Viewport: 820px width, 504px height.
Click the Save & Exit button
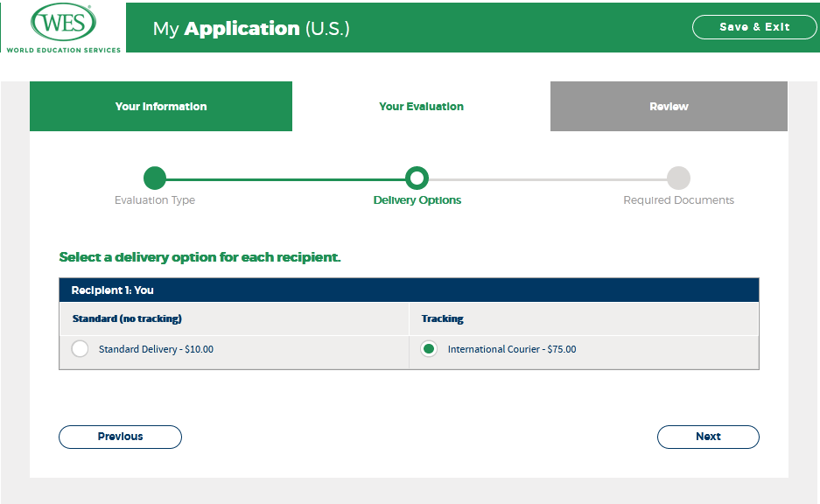753,27
